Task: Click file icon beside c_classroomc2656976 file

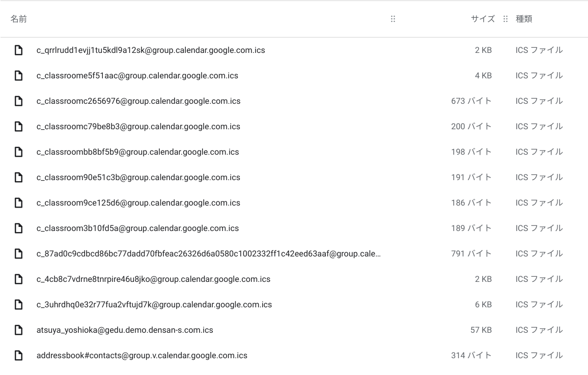Action: pos(18,101)
